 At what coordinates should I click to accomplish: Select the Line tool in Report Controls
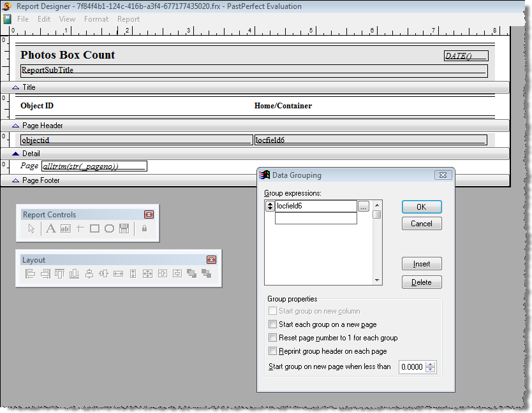pyautogui.click(x=80, y=228)
